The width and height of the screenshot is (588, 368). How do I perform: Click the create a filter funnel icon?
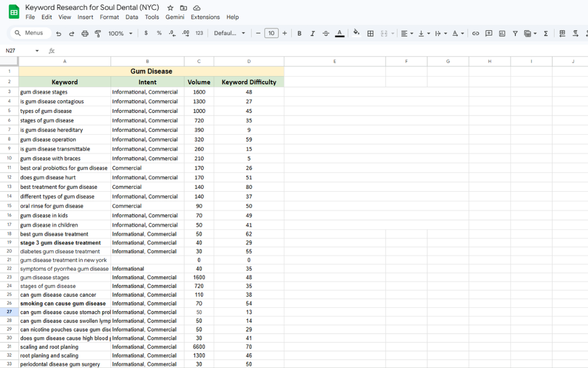pos(515,33)
